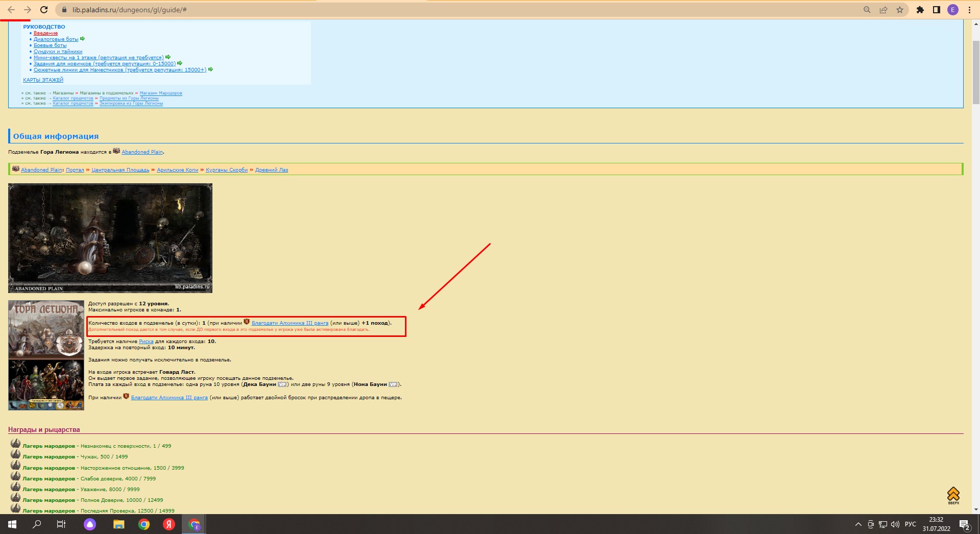Open the browser extensions puzzle icon
The height and width of the screenshot is (534, 980).
click(920, 10)
